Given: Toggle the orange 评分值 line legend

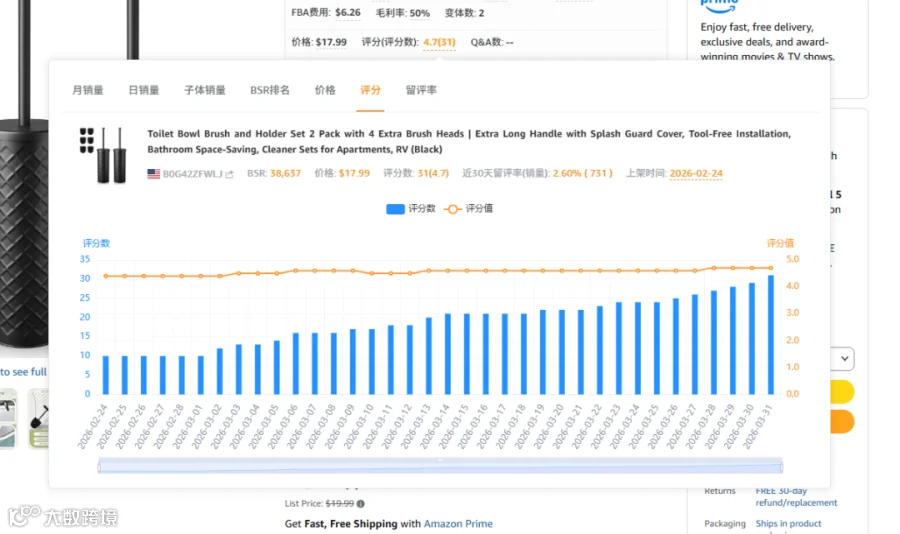Looking at the screenshot, I should click(468, 208).
